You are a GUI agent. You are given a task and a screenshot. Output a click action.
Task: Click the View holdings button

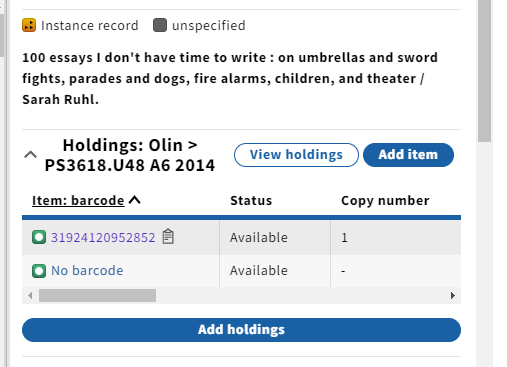click(x=296, y=155)
